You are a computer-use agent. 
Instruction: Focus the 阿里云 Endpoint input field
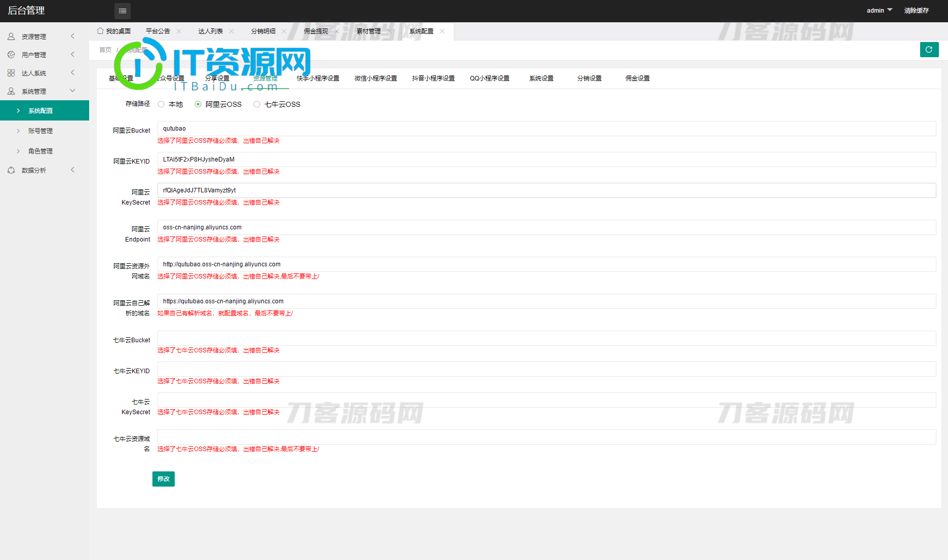[546, 227]
